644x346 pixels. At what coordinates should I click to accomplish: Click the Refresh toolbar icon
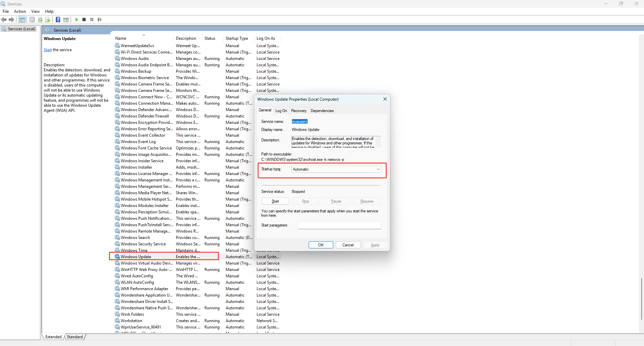[x=40, y=20]
